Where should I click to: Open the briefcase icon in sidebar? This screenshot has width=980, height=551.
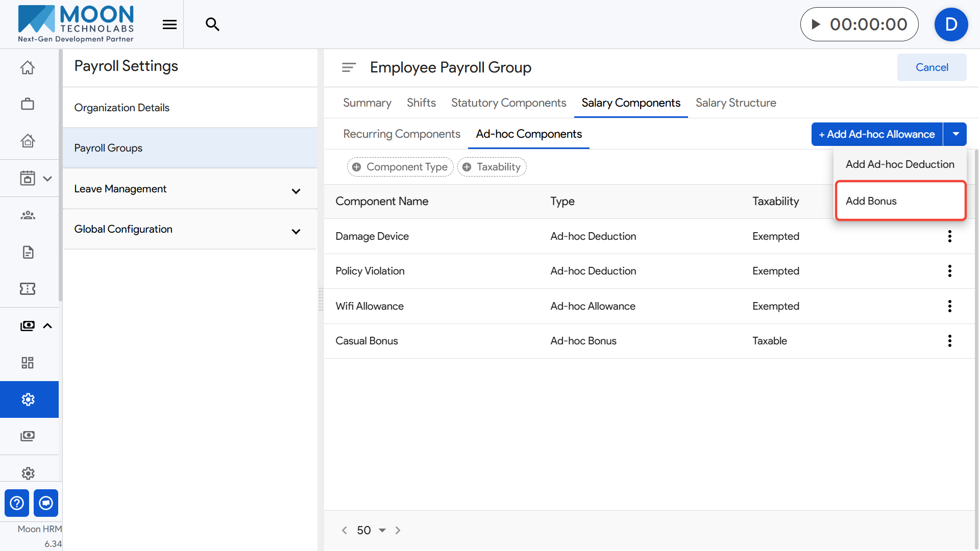click(28, 104)
